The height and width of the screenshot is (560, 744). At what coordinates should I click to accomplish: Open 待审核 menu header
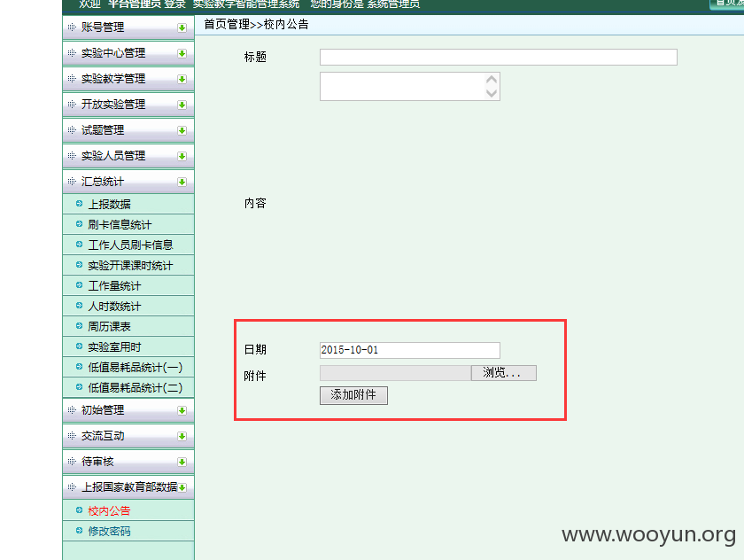(x=128, y=462)
